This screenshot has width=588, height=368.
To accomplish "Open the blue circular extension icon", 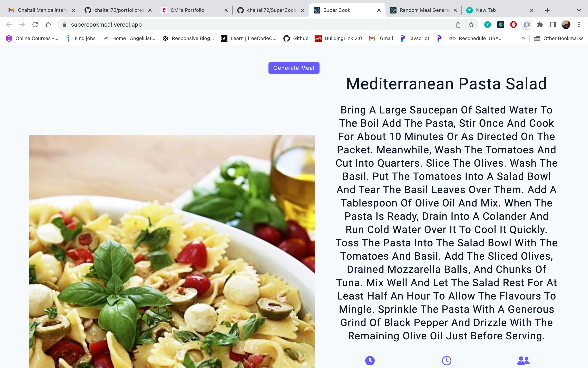I will (527, 25).
